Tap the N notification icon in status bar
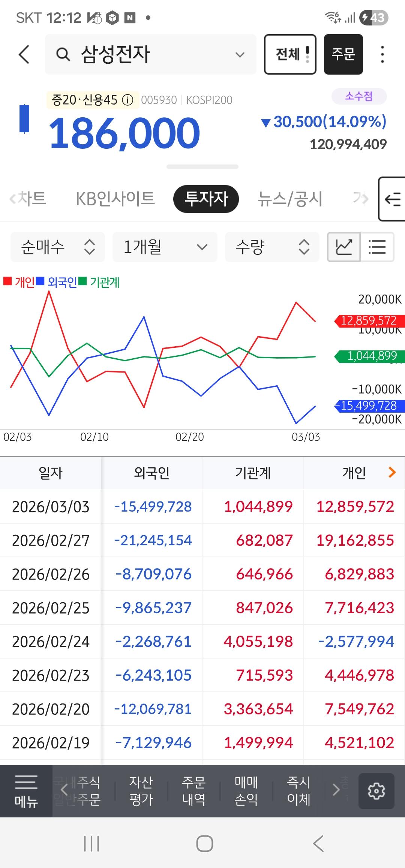The image size is (405, 868). click(130, 18)
